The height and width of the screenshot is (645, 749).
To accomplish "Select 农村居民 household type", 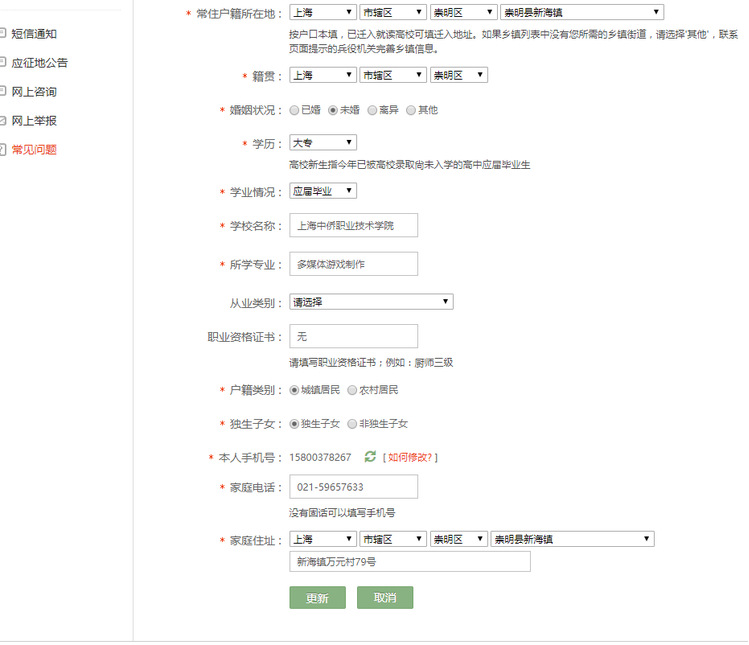I will click(x=352, y=390).
